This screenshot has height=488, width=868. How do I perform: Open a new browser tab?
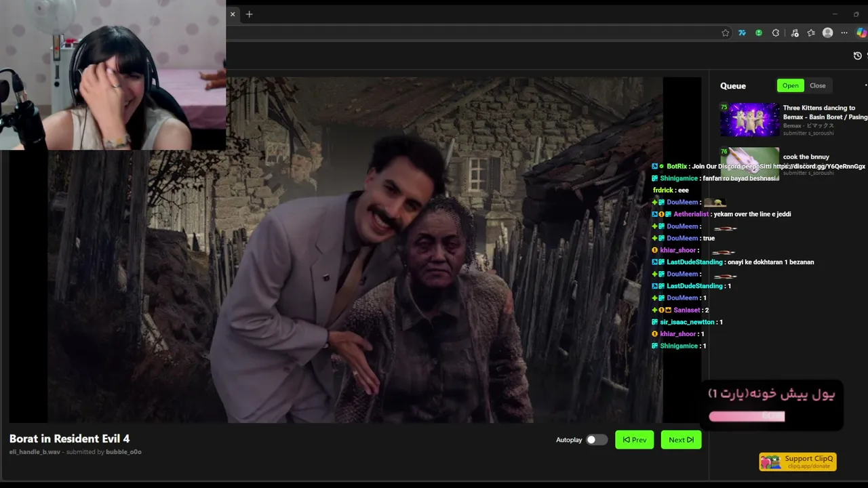249,14
